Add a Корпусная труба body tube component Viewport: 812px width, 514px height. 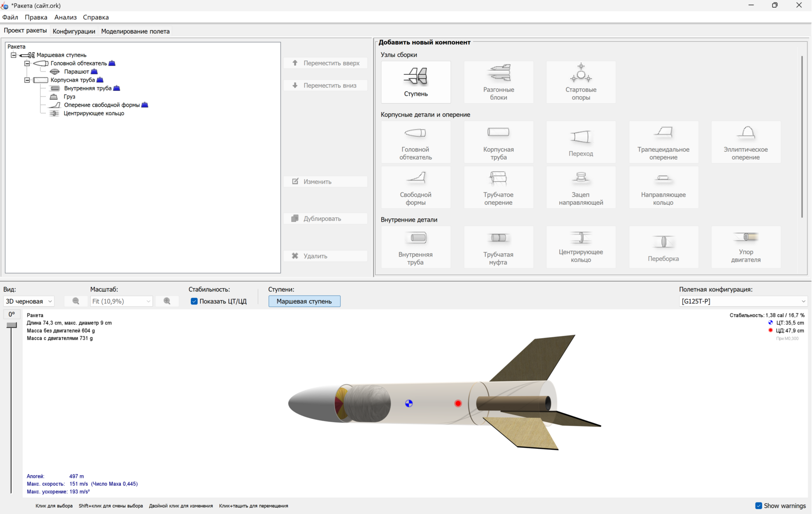click(x=498, y=142)
